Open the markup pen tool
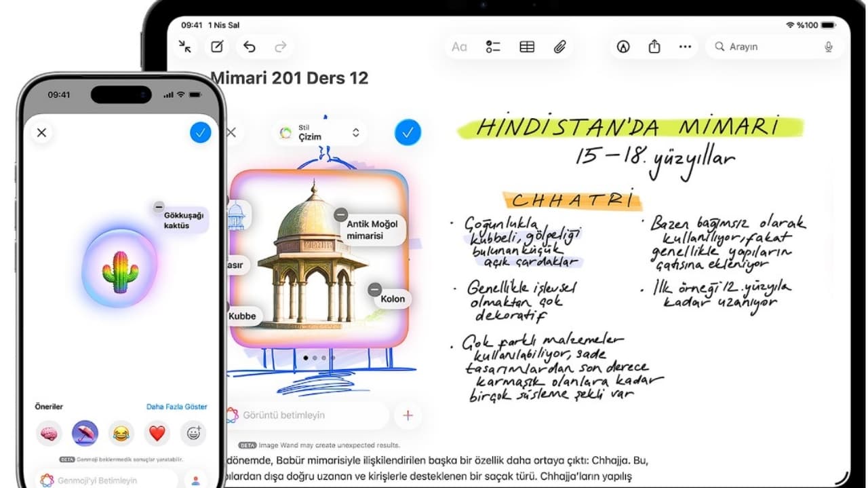Viewport: 868px width, 488px height. (623, 47)
